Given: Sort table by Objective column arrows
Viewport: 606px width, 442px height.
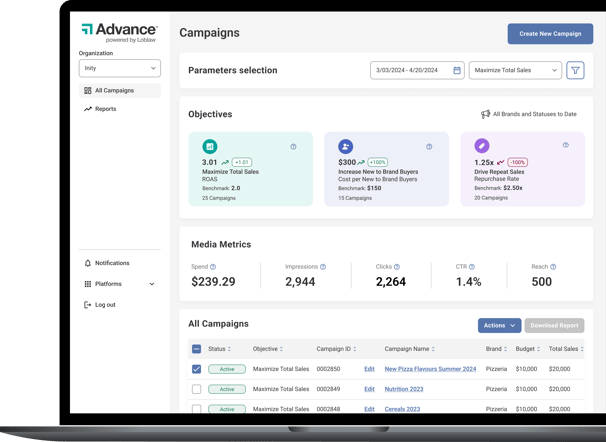Looking at the screenshot, I should pos(281,349).
